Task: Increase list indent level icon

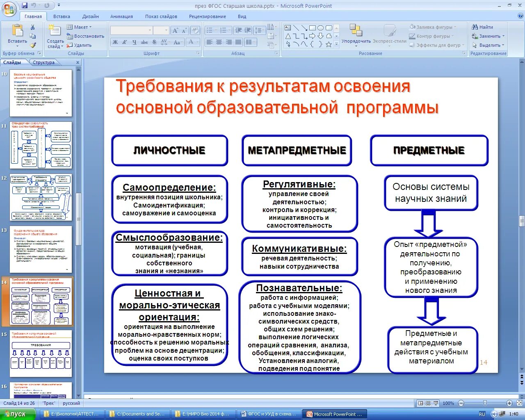Action: tap(247, 30)
